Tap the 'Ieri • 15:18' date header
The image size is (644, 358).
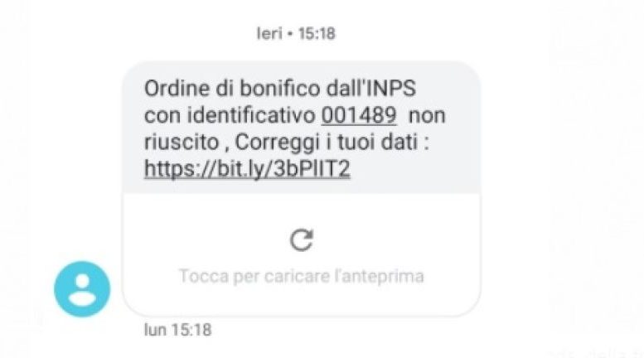click(x=296, y=33)
